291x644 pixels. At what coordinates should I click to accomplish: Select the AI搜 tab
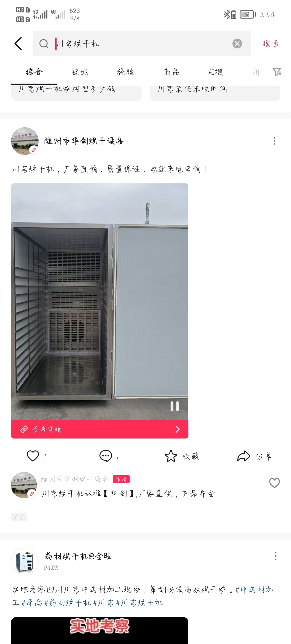click(x=216, y=72)
